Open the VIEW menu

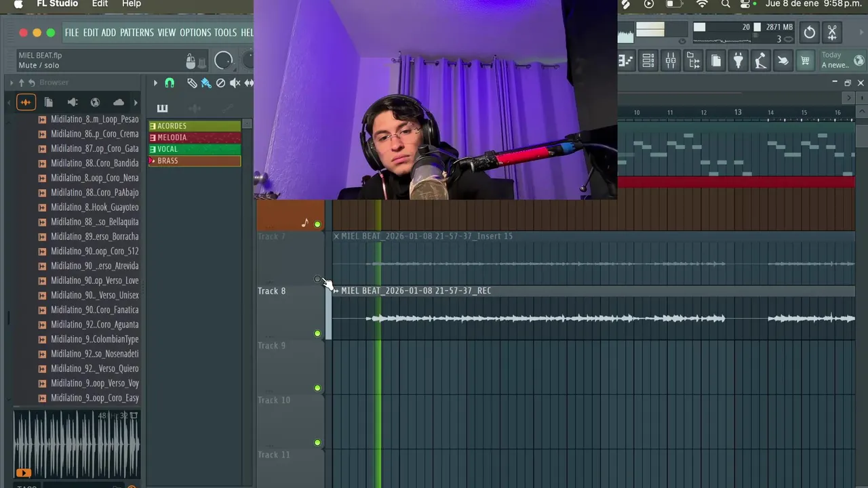[167, 33]
